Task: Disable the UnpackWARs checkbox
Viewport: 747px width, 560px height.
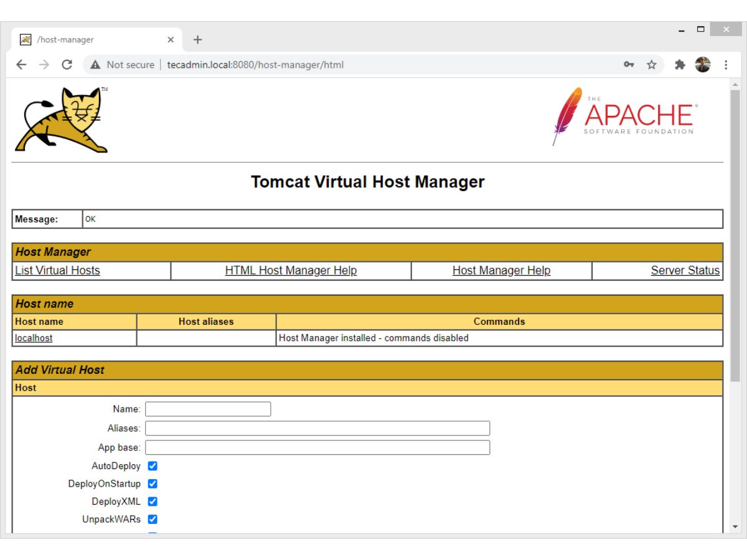Action: coord(153,519)
